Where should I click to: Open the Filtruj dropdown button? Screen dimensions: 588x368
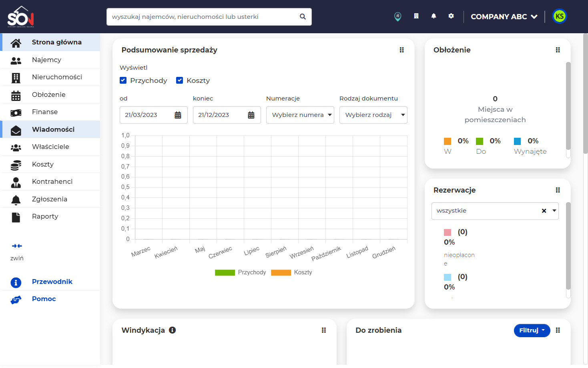(x=532, y=330)
